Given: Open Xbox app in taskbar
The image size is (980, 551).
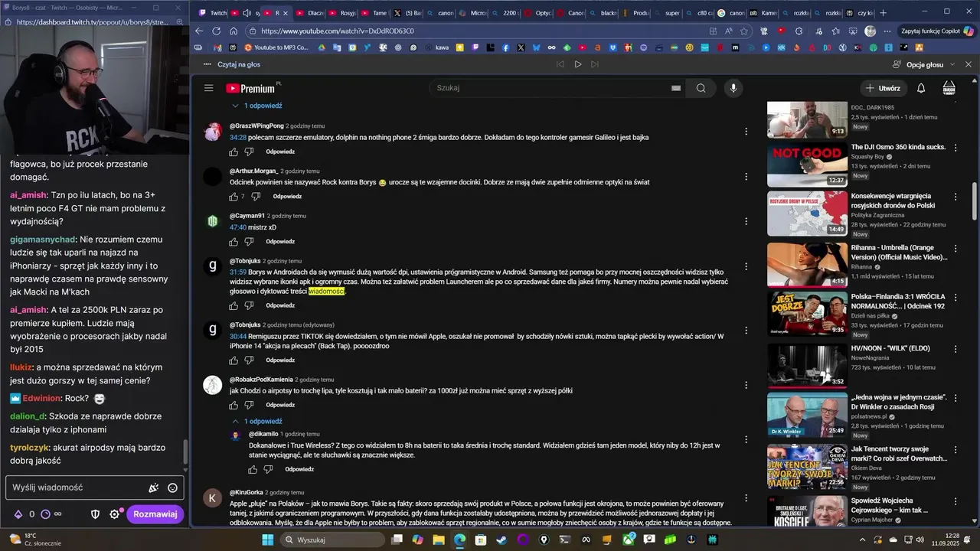Looking at the screenshot, I should 629,540.
